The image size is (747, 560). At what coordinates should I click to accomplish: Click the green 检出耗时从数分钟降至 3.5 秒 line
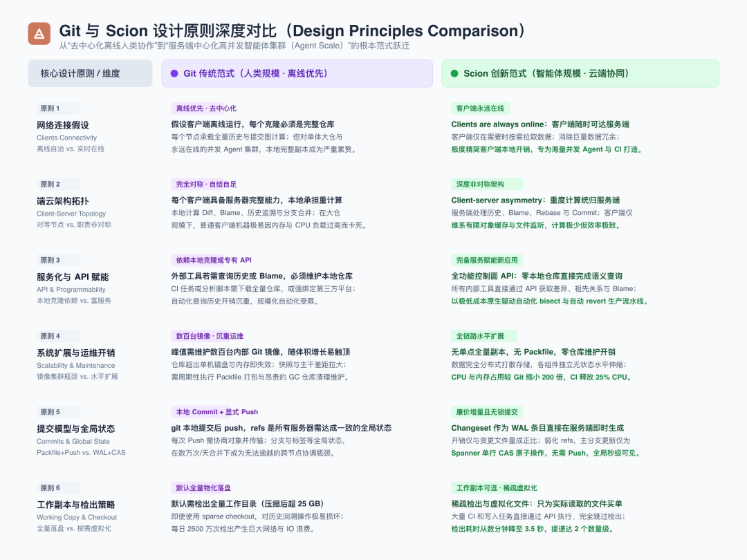[x=534, y=529]
